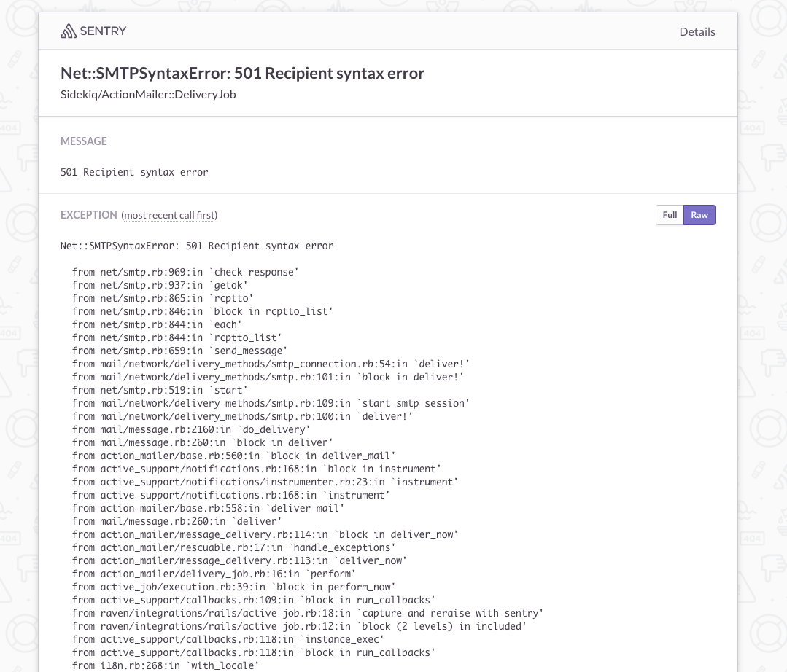Click the action_mailer/base.rb:560 deliver_mail frame
Screen dimensions: 787x672
click(x=233, y=456)
